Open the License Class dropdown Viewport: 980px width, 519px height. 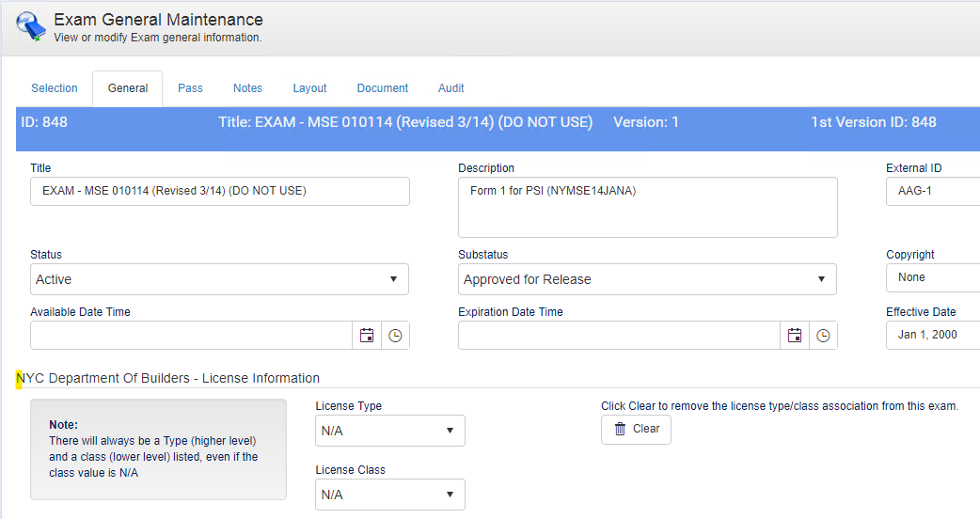tap(389, 495)
